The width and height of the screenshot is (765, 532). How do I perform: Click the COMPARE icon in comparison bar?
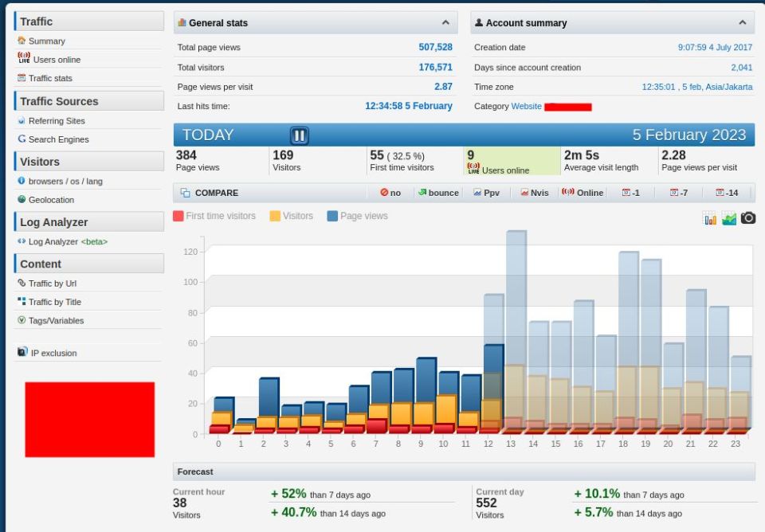pos(186,193)
